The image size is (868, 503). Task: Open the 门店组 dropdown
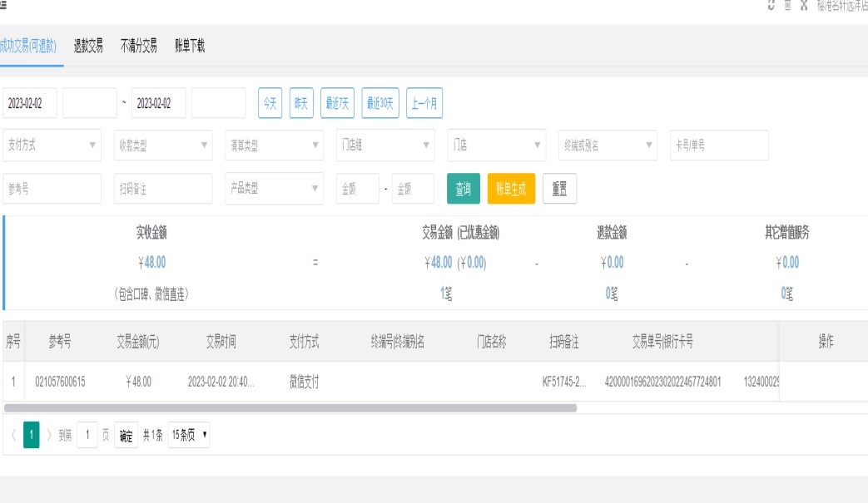[385, 145]
